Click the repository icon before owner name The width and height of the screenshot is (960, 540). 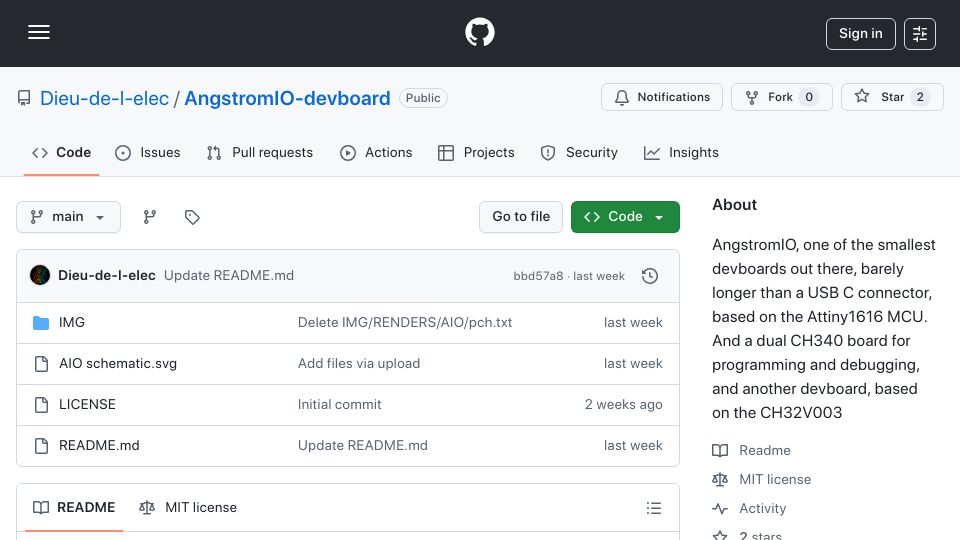[x=24, y=98]
